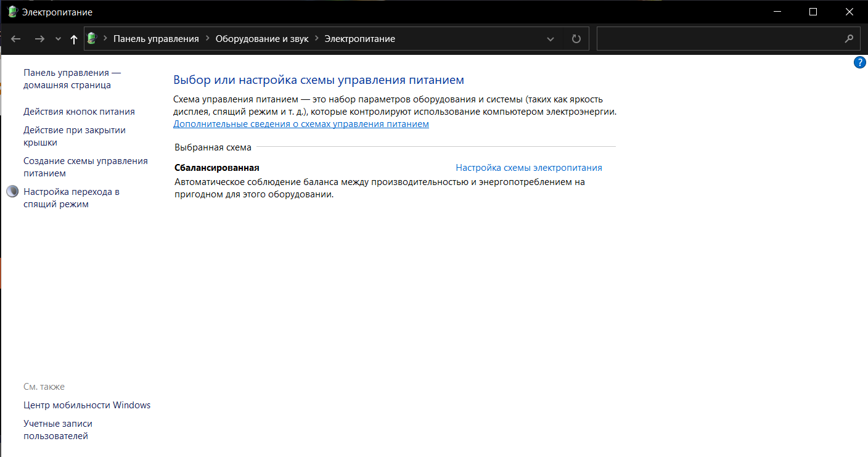Image resolution: width=868 pixels, height=457 pixels.
Task: Open address bar history dropdown
Action: (551, 39)
